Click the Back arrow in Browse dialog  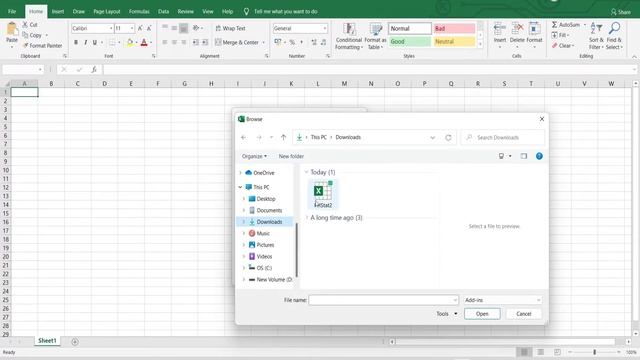pos(244,138)
